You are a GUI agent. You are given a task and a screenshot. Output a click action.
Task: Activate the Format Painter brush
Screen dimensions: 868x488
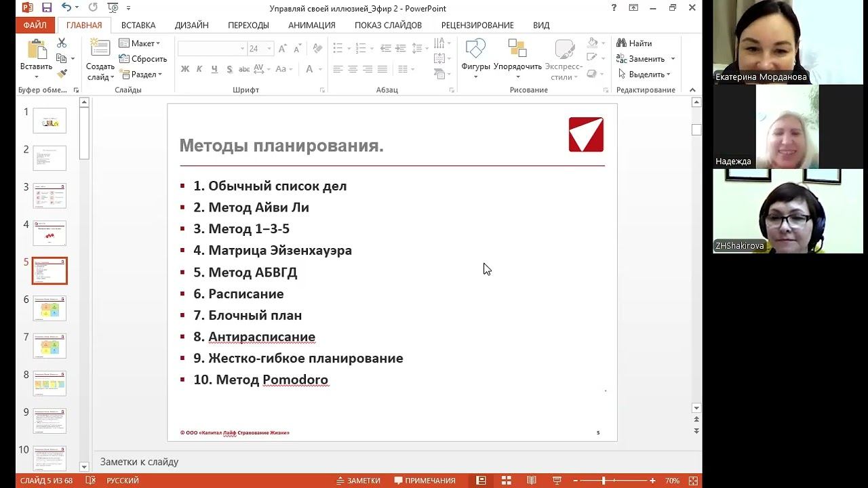[62, 73]
